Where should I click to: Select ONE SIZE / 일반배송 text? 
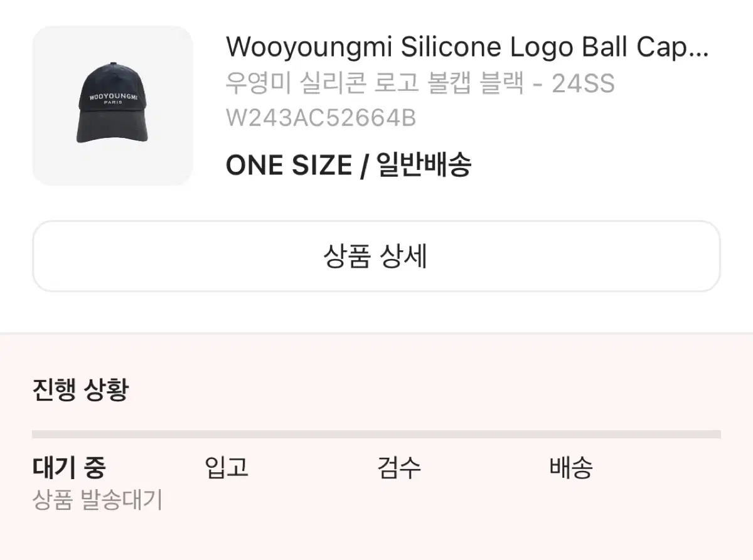pos(348,166)
